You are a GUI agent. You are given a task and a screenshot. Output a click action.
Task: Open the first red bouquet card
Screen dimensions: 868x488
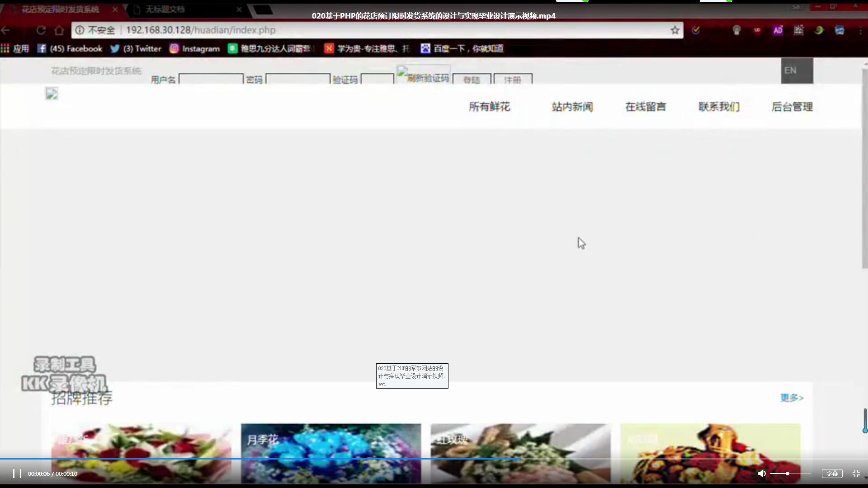141,453
